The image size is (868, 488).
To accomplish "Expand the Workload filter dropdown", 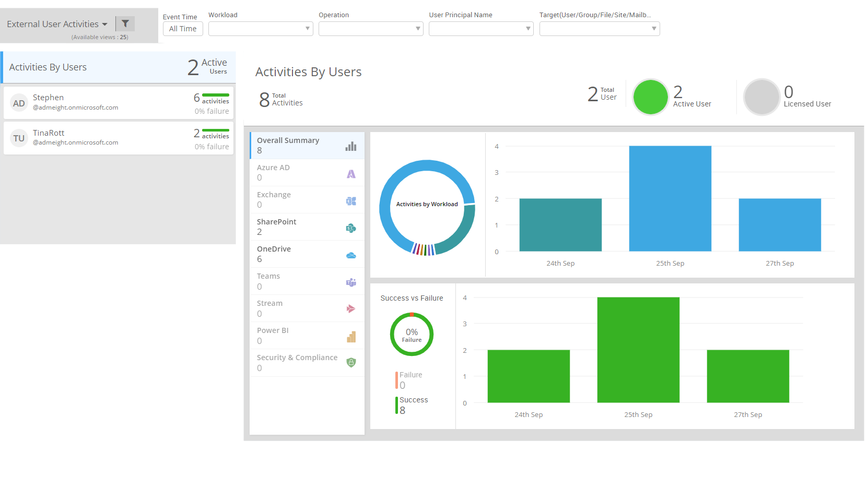I will 261,29.
